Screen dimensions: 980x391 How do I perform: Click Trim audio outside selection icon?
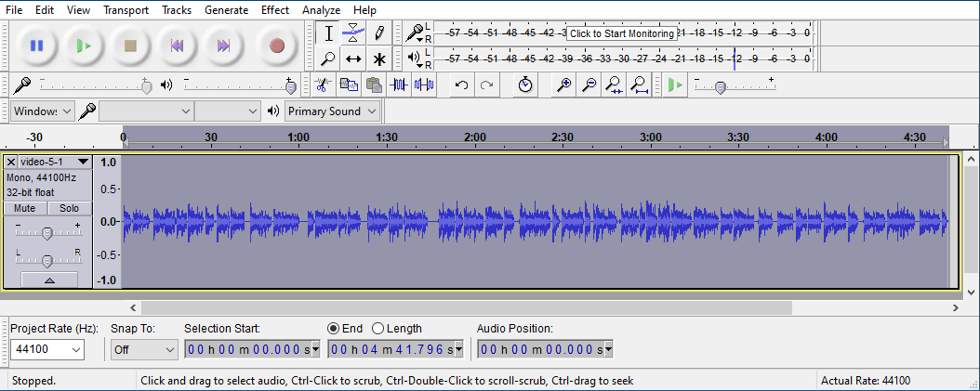click(399, 85)
